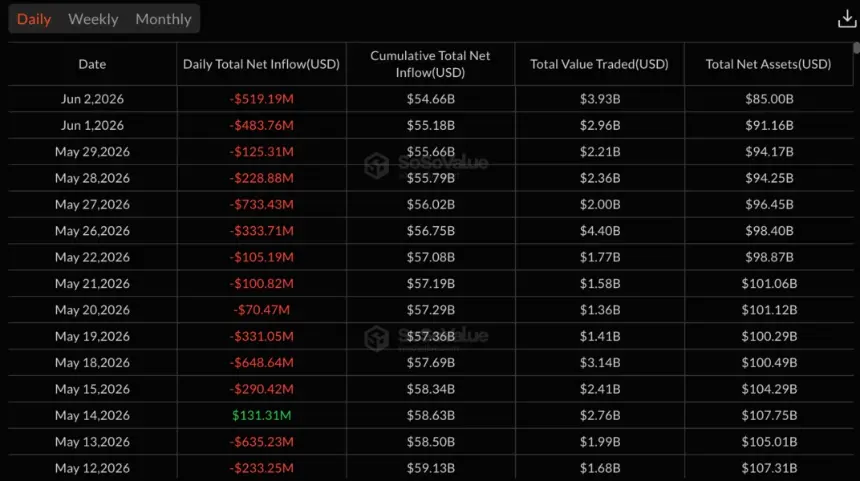Select the May 12,2026 date cell

(x=92, y=468)
